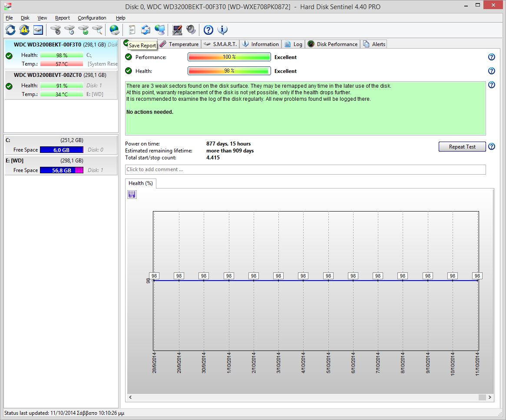Click the blue question mark toolbar icon

pyautogui.click(x=208, y=30)
